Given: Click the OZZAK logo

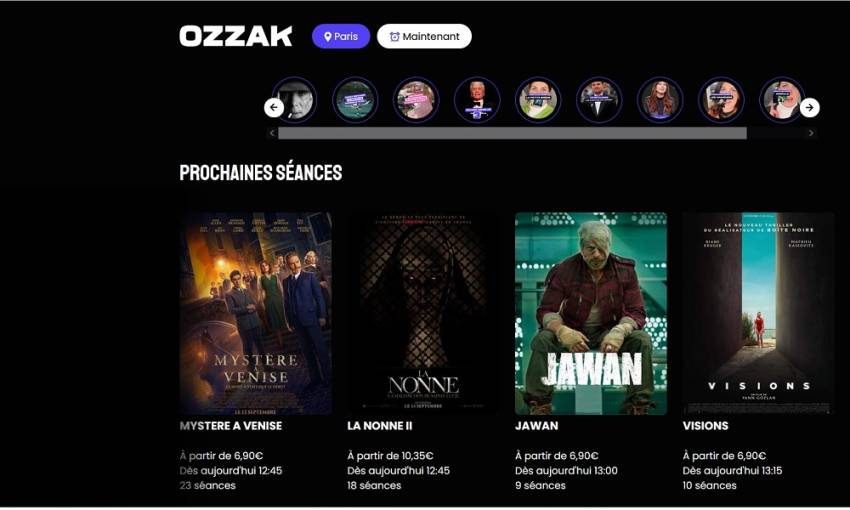Looking at the screenshot, I should coord(236,36).
